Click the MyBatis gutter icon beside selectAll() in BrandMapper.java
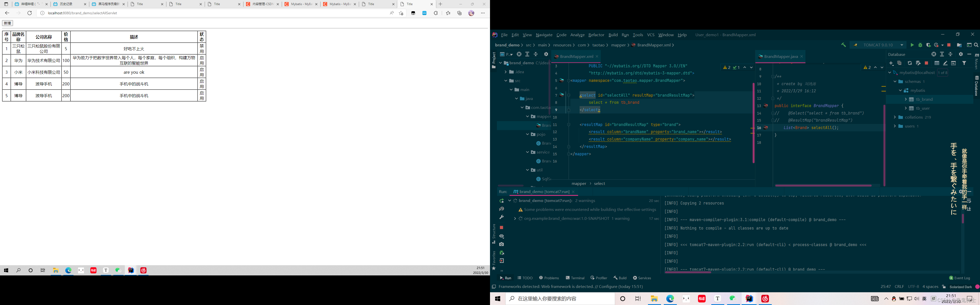Image resolution: width=980 pixels, height=305 pixels. pos(766,128)
